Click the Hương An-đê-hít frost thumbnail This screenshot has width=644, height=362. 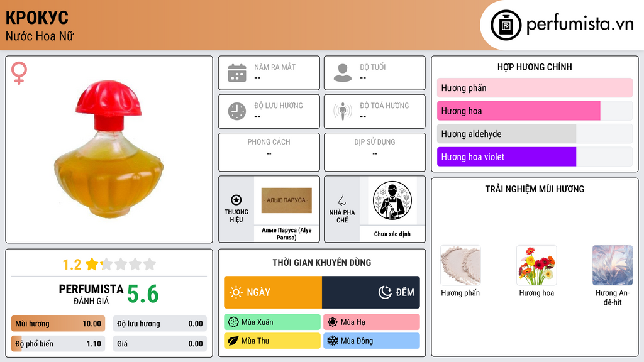[613, 265]
